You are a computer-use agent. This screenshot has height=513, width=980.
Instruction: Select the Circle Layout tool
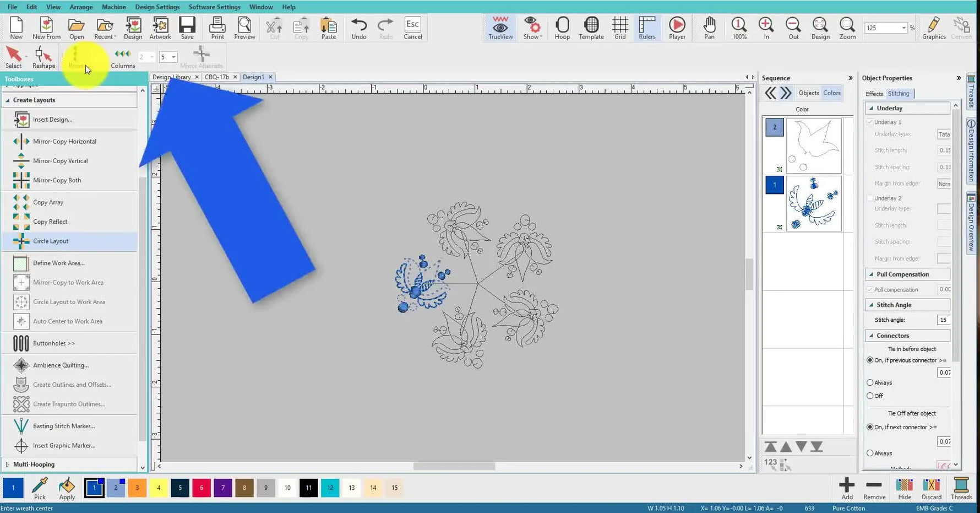tap(51, 241)
